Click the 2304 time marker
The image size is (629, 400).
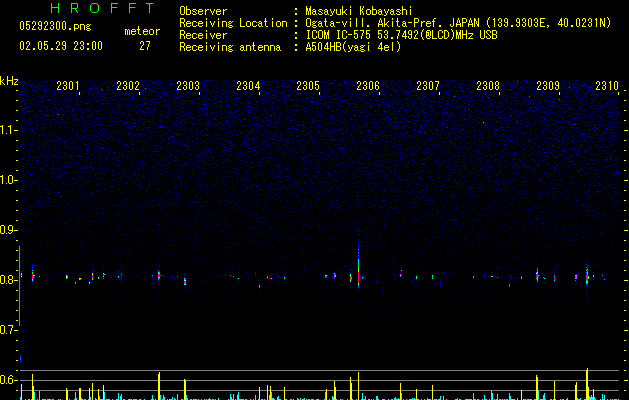248,85
